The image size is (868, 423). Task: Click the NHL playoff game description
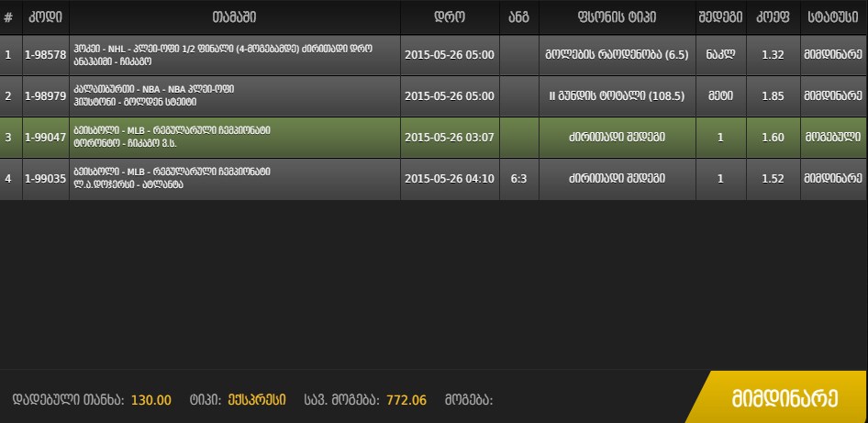[223, 55]
